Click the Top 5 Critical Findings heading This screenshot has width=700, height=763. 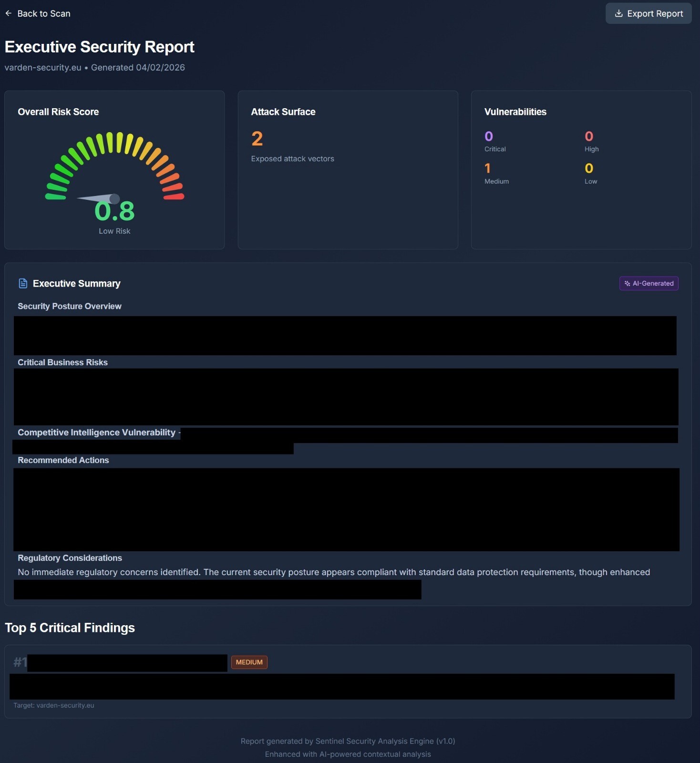pyautogui.click(x=70, y=628)
